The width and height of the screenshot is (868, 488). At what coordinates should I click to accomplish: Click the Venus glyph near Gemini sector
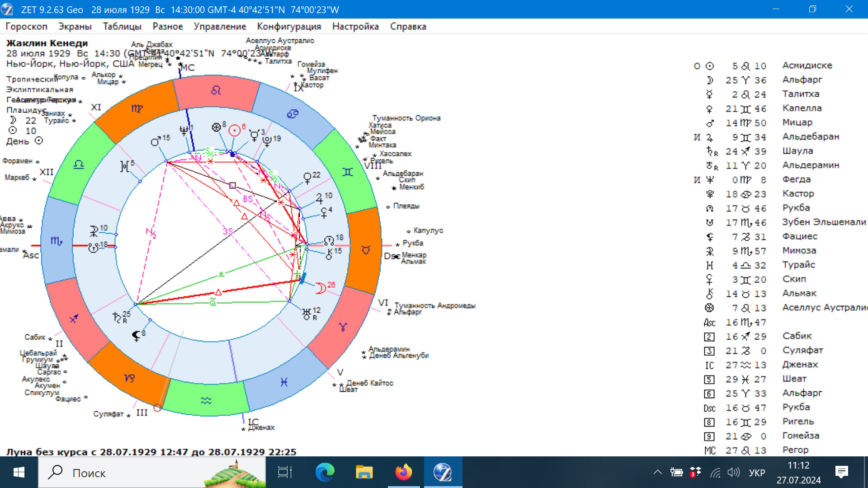tap(307, 178)
